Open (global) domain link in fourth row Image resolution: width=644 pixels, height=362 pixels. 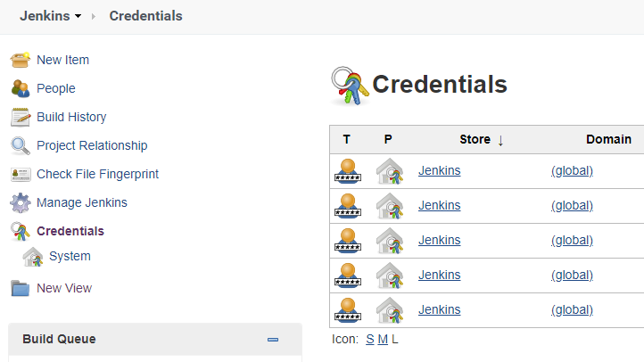pyautogui.click(x=572, y=275)
